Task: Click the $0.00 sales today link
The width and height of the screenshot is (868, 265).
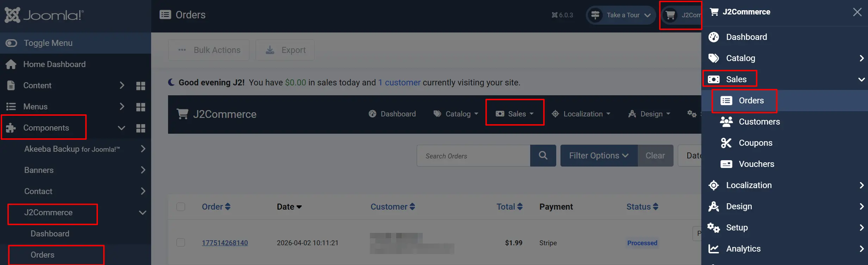Action: coord(296,83)
